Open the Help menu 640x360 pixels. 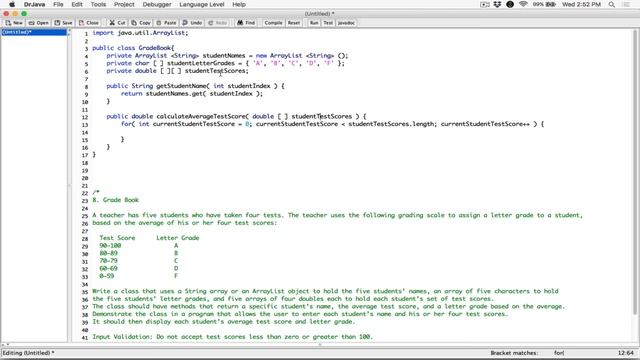click(x=239, y=4)
